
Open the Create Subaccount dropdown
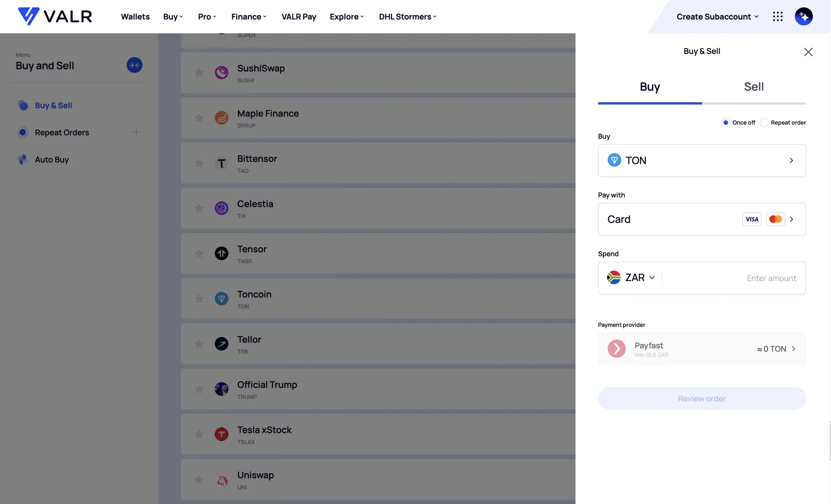tap(717, 17)
